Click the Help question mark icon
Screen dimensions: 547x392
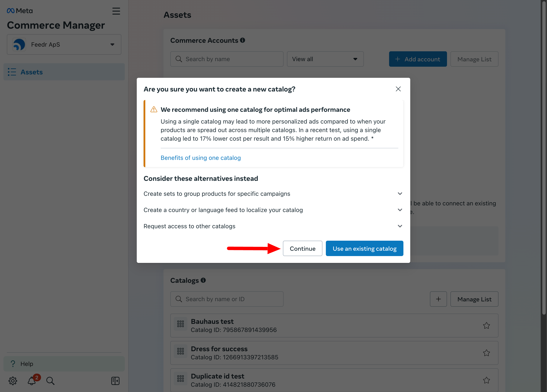(13, 364)
